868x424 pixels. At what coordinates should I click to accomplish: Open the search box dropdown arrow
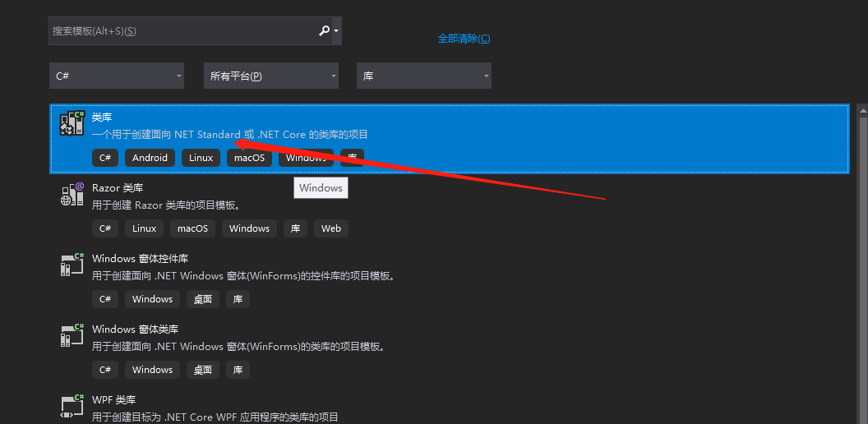click(336, 31)
